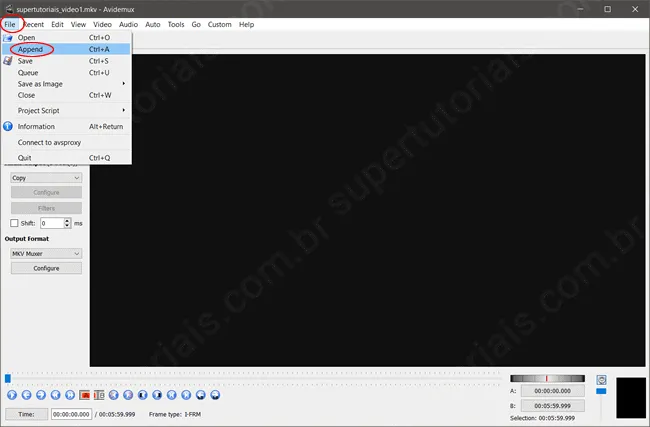The width and height of the screenshot is (650, 427).
Task: Select Connect to avsproxy
Action: (66, 142)
